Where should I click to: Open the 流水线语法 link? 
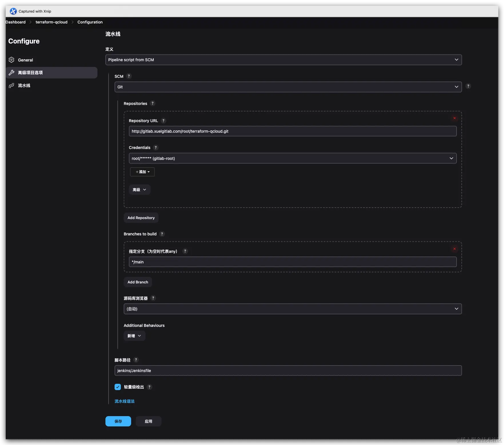pos(125,401)
